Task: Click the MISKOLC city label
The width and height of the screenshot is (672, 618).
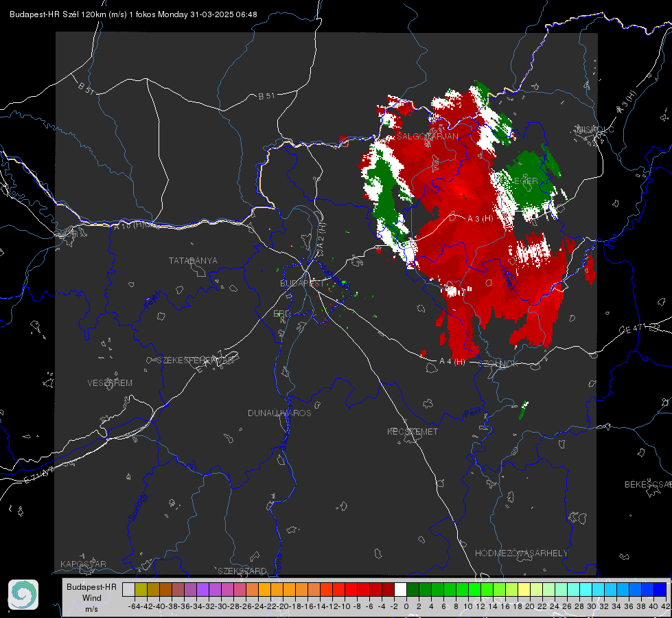Action: pos(595,129)
